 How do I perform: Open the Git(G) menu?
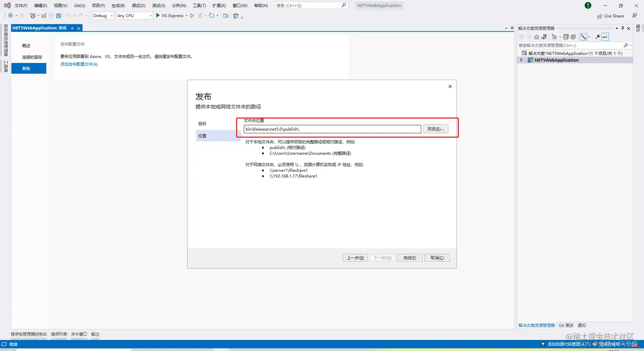click(80, 6)
